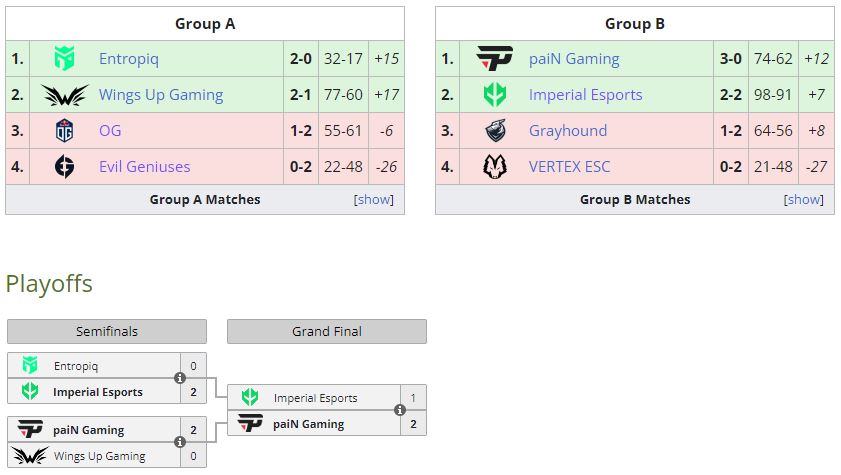Image resolution: width=841 pixels, height=475 pixels.
Task: Open Grand Final match info popup
Action: coord(400,410)
